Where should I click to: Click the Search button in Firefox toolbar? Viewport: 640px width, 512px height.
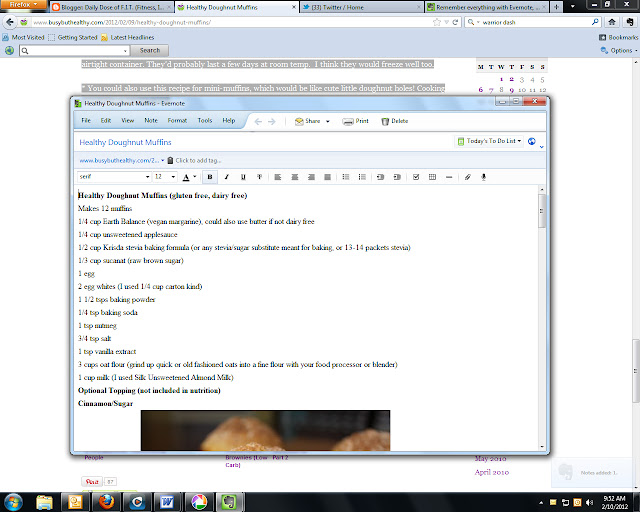[x=150, y=50]
